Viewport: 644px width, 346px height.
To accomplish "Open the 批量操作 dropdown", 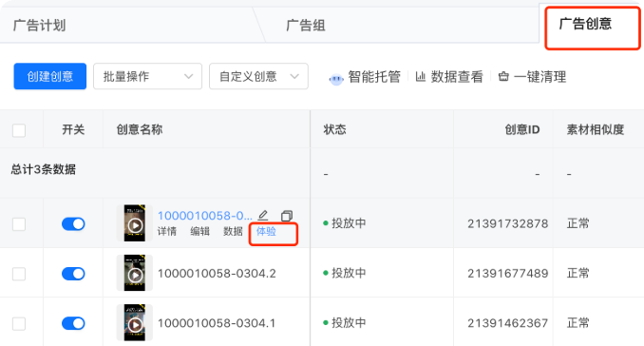I will coord(147,76).
